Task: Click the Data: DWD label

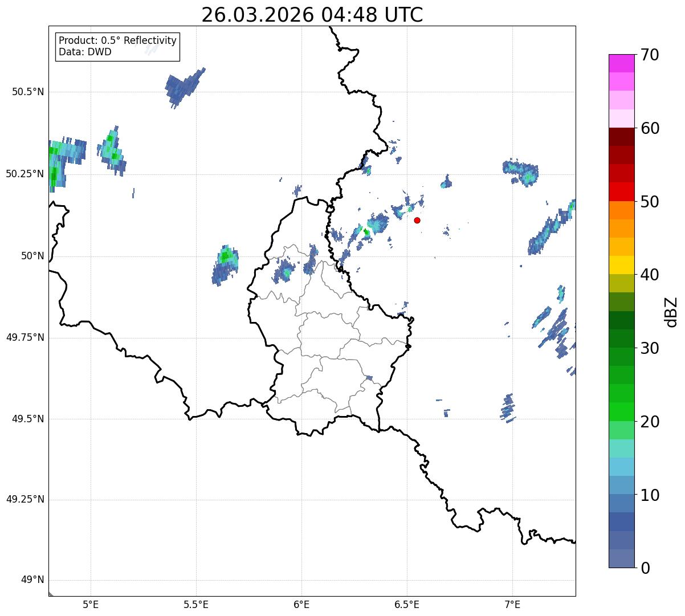Action: [x=85, y=52]
